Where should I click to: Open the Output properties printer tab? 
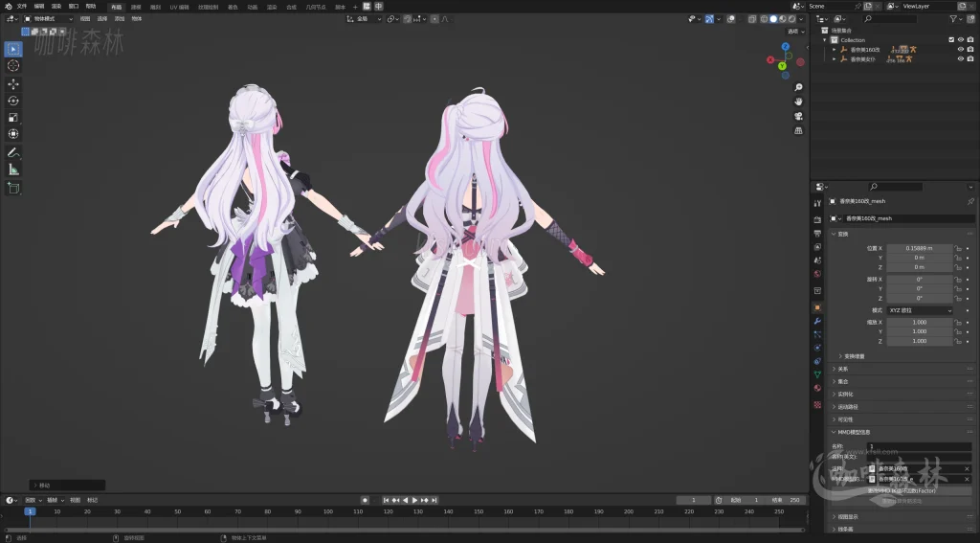(817, 233)
